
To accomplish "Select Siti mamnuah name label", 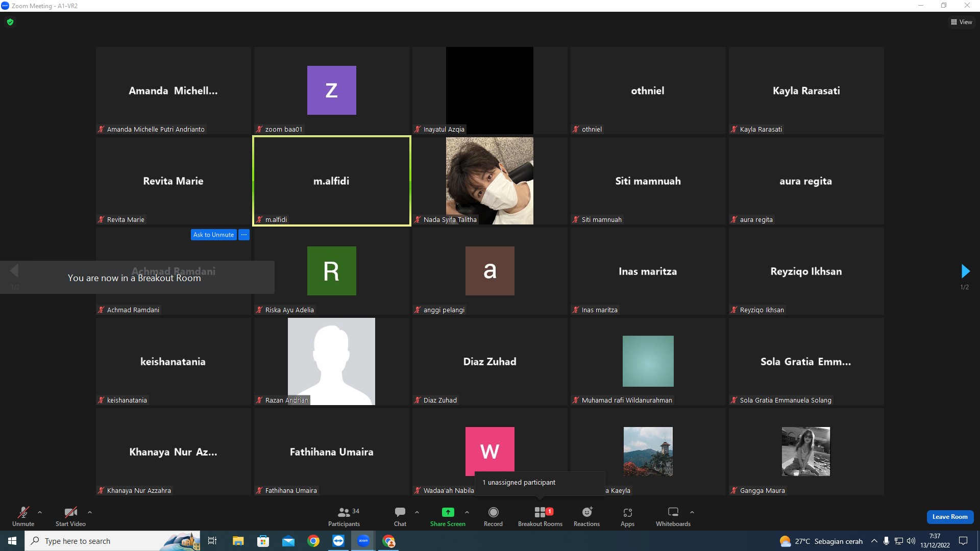I will pyautogui.click(x=602, y=220).
